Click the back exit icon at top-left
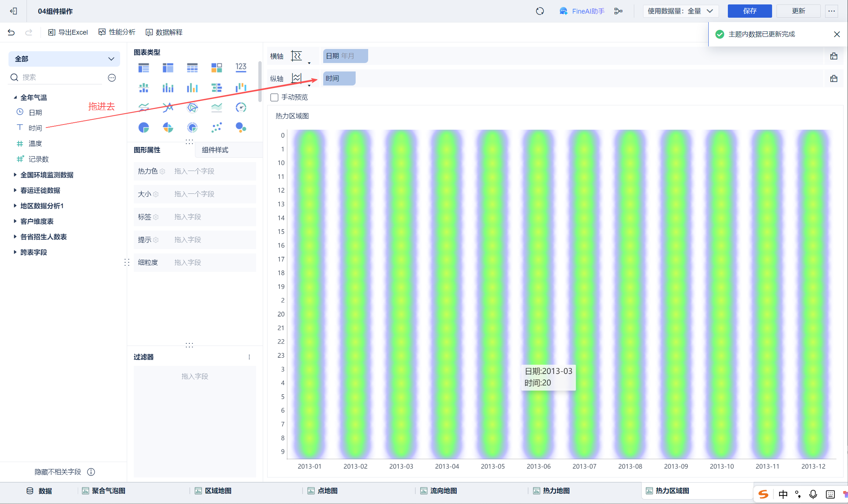 pyautogui.click(x=14, y=11)
